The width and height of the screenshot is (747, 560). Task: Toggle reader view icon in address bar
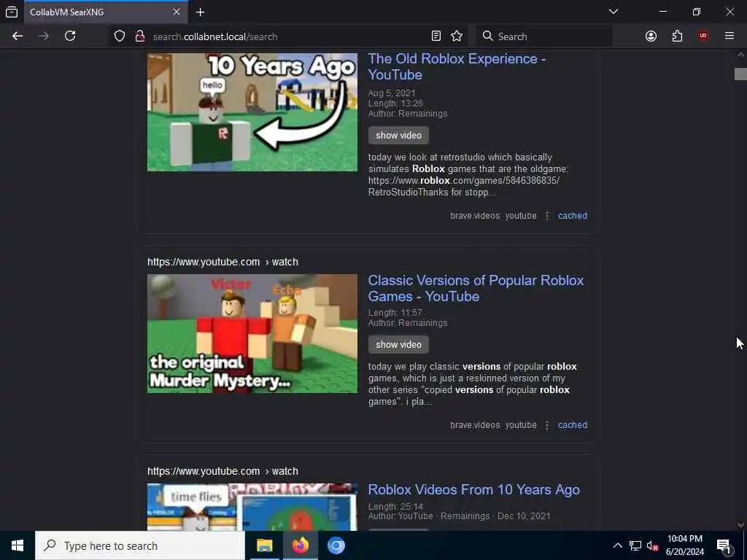436,36
